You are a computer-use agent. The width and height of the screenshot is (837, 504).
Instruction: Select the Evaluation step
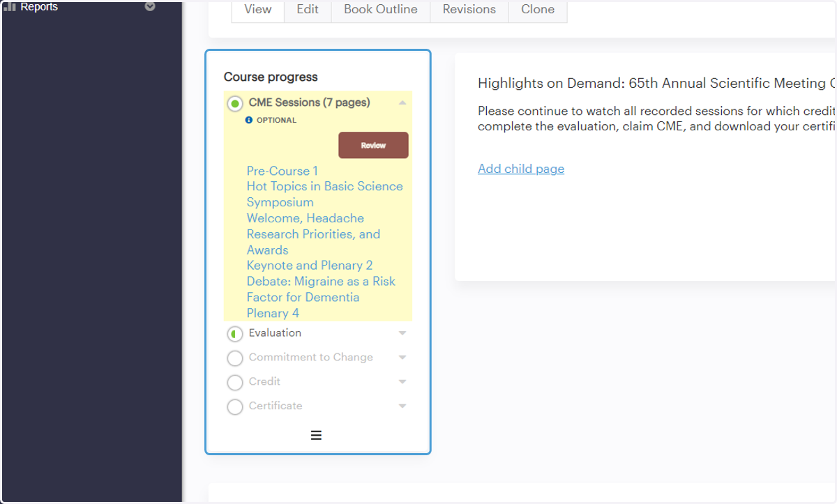click(x=275, y=333)
